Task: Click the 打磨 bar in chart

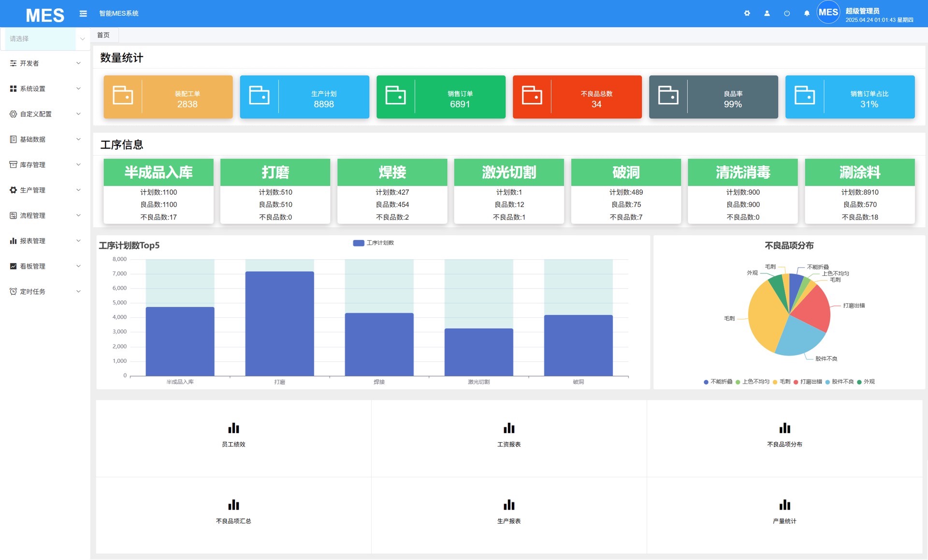Action: pos(279,324)
